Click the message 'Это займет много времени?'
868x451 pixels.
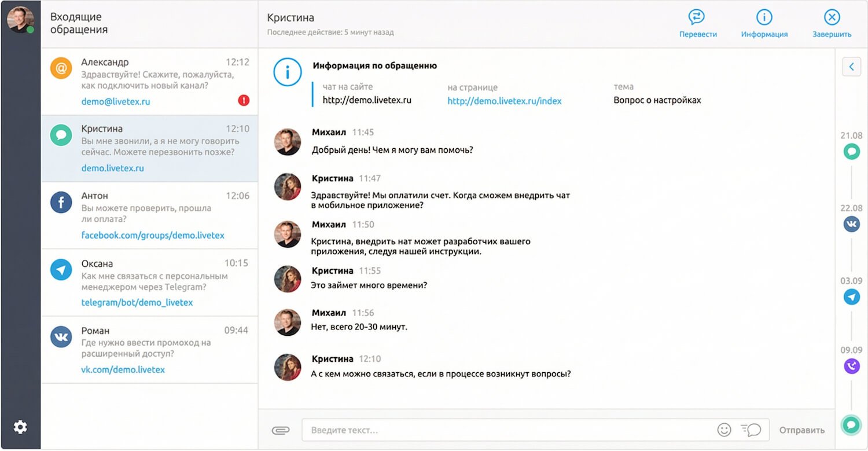point(369,285)
